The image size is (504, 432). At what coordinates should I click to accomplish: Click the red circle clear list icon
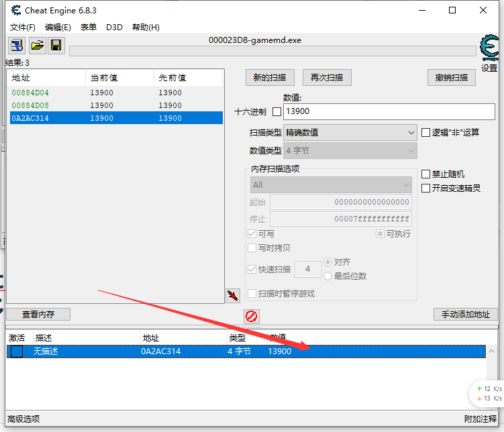(251, 316)
